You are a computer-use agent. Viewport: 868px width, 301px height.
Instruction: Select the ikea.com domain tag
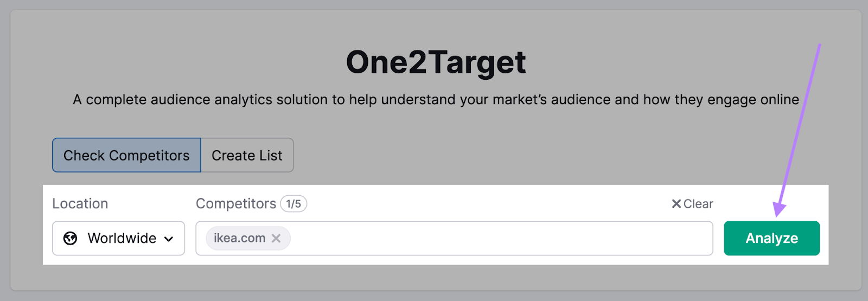(239, 238)
